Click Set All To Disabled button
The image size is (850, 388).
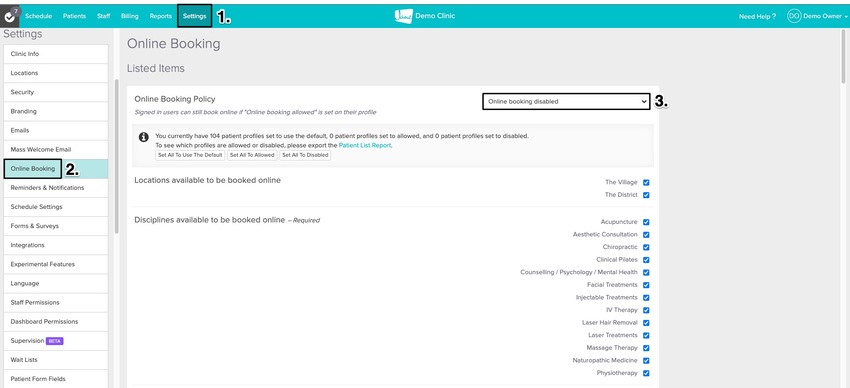305,155
